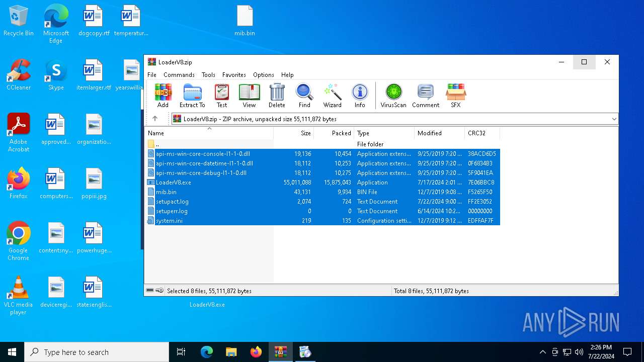Open the Tools menu

tap(208, 74)
